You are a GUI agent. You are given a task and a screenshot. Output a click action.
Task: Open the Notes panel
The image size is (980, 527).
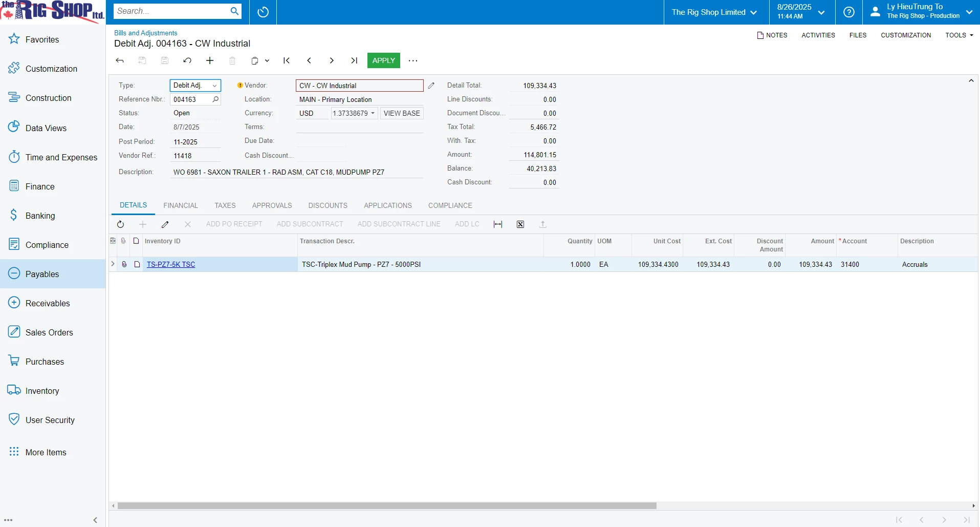(x=772, y=35)
